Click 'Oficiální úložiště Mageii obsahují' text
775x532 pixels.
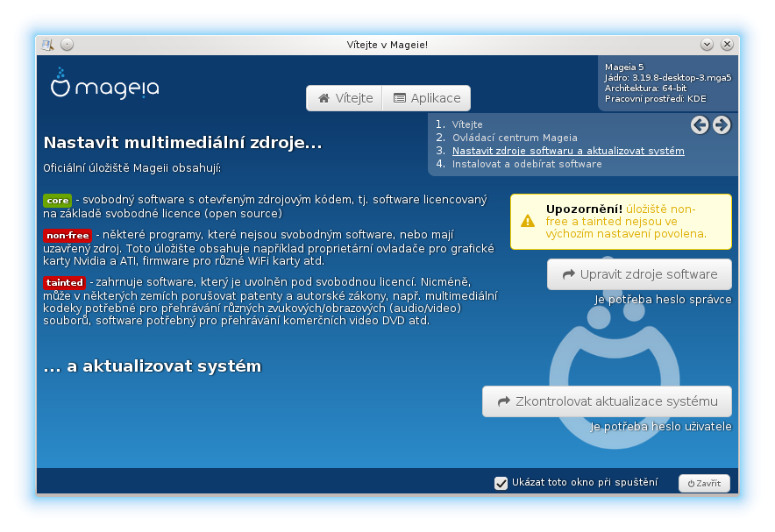coord(132,168)
